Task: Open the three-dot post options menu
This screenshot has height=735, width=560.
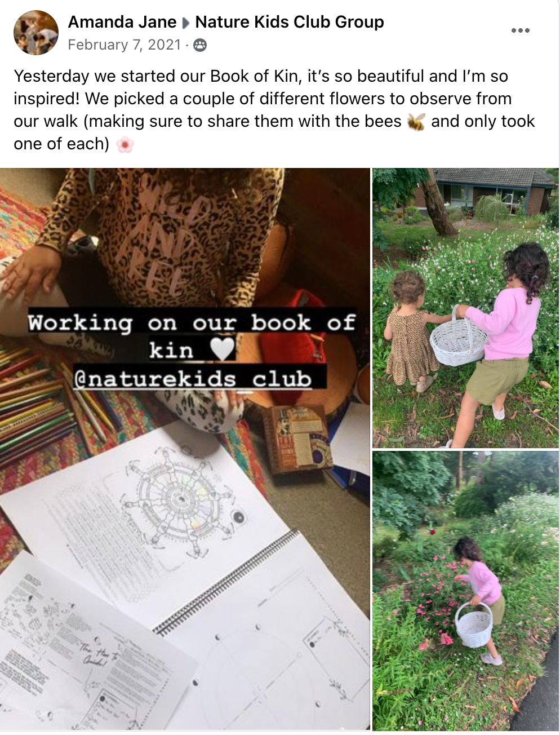Action: coord(520,30)
